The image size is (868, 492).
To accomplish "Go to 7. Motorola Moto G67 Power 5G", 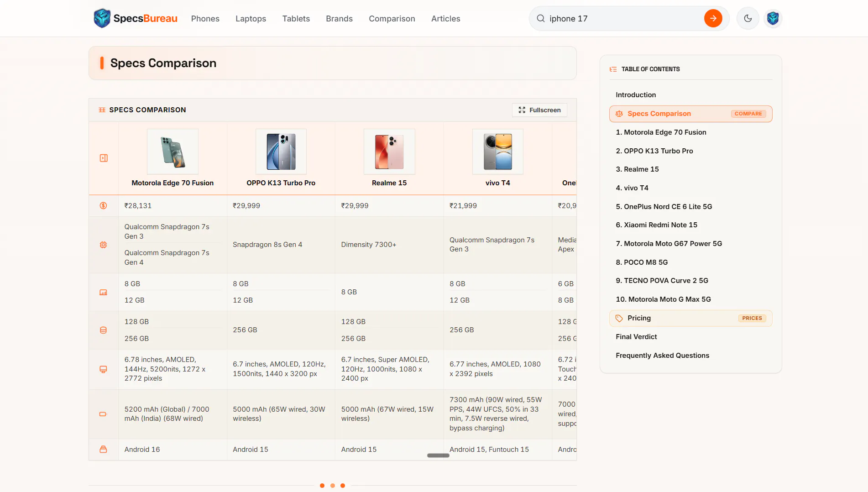I will pyautogui.click(x=669, y=244).
